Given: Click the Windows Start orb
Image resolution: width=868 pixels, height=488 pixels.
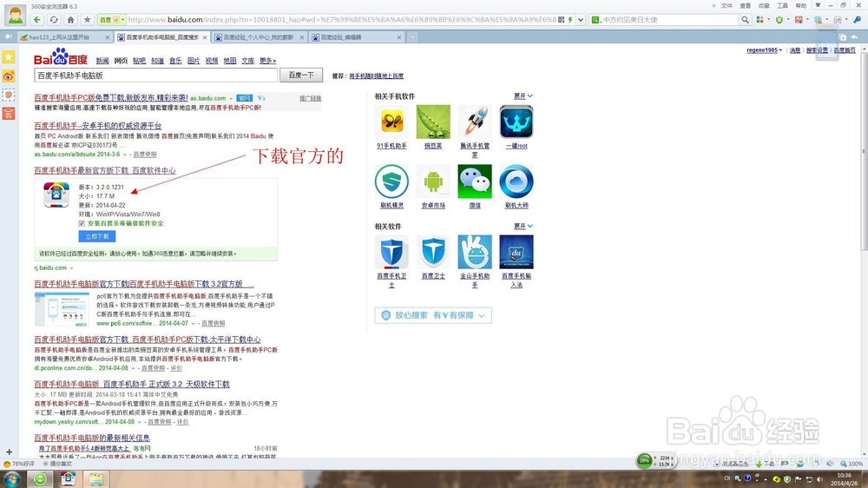Looking at the screenshot, I should 12,478.
